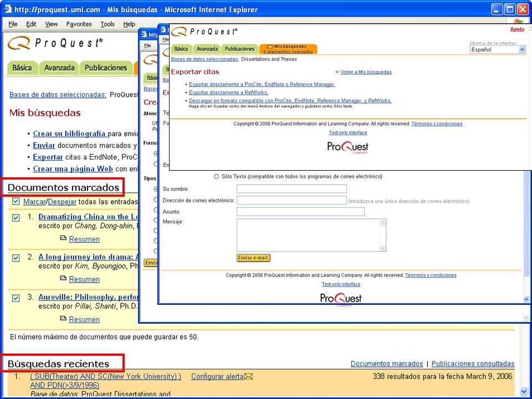Viewport: 532px width, 399px height.
Task: Click the Exportar link under Mis búsquedas
Action: tap(48, 157)
